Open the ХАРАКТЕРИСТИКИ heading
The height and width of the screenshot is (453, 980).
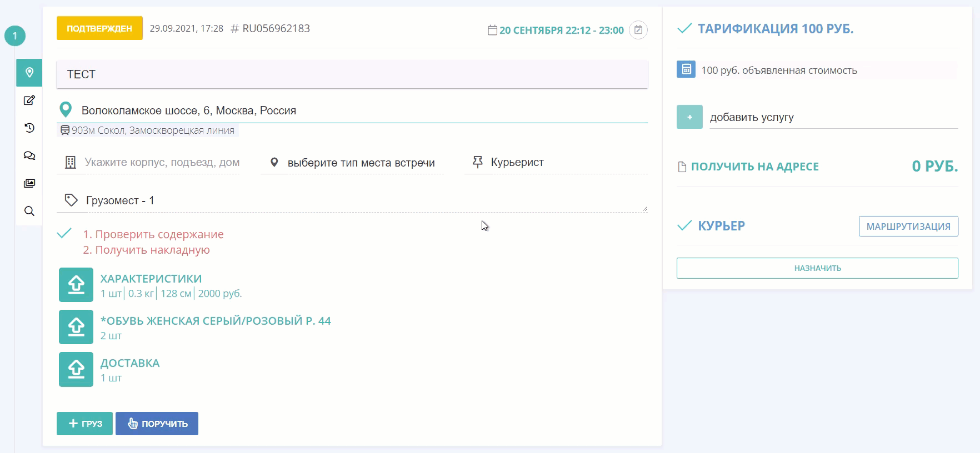pyautogui.click(x=151, y=279)
